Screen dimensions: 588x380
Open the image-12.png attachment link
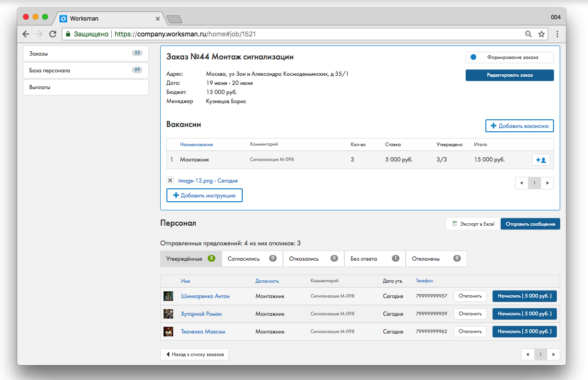208,181
